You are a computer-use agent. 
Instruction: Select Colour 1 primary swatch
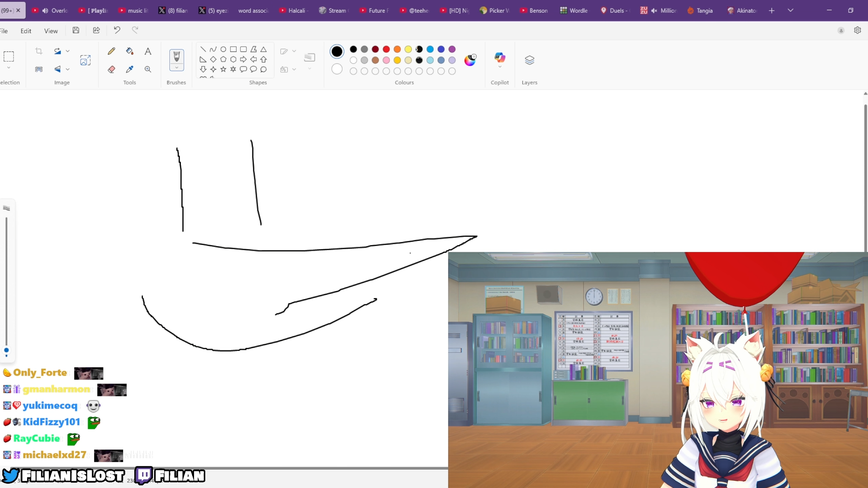[x=337, y=52]
